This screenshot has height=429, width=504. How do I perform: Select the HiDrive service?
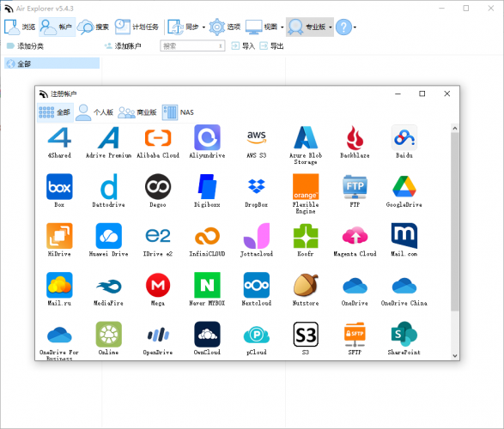click(59, 236)
